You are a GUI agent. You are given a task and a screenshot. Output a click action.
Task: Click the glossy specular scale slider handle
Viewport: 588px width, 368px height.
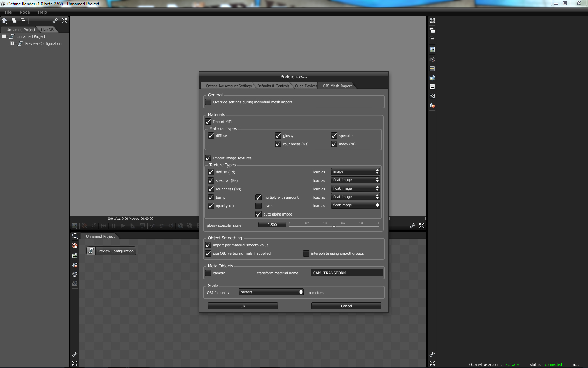pos(334,226)
